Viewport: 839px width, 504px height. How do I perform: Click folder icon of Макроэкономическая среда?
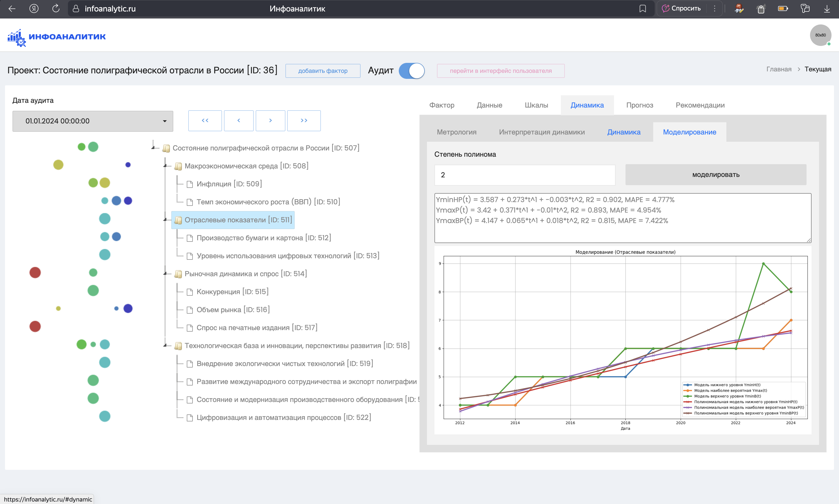tap(178, 166)
